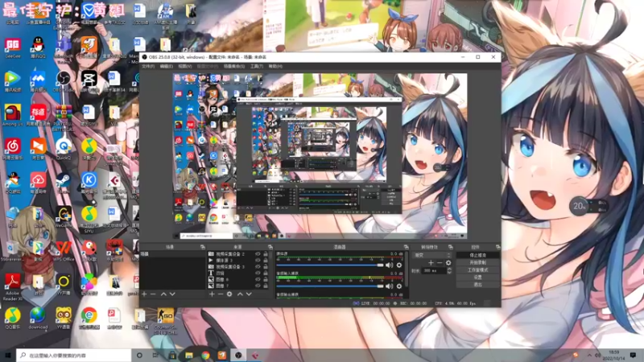The width and height of the screenshot is (644, 362).
Task: Pop out the Audio Mixer dock
Action: [x=406, y=247]
